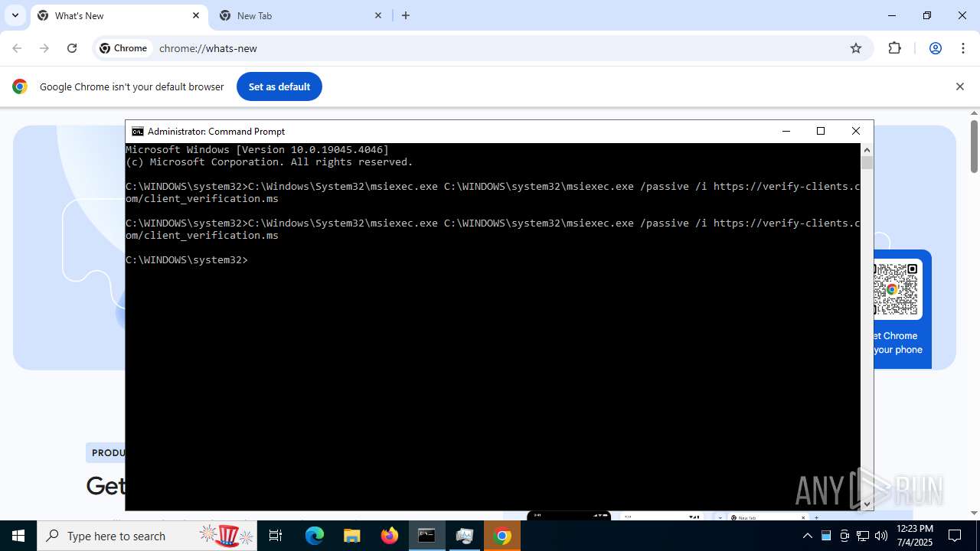Click the Chrome page vertical scrollbar thumb
980x551 pixels.
tap(974, 146)
